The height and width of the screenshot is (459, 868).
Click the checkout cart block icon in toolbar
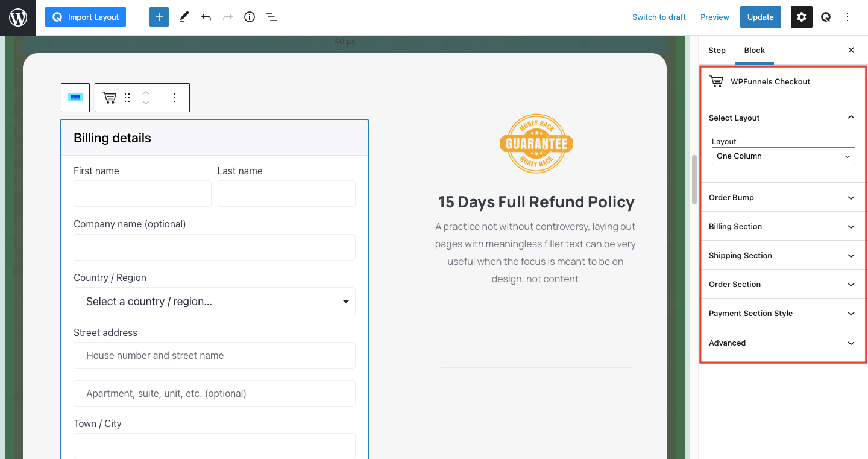coord(109,98)
